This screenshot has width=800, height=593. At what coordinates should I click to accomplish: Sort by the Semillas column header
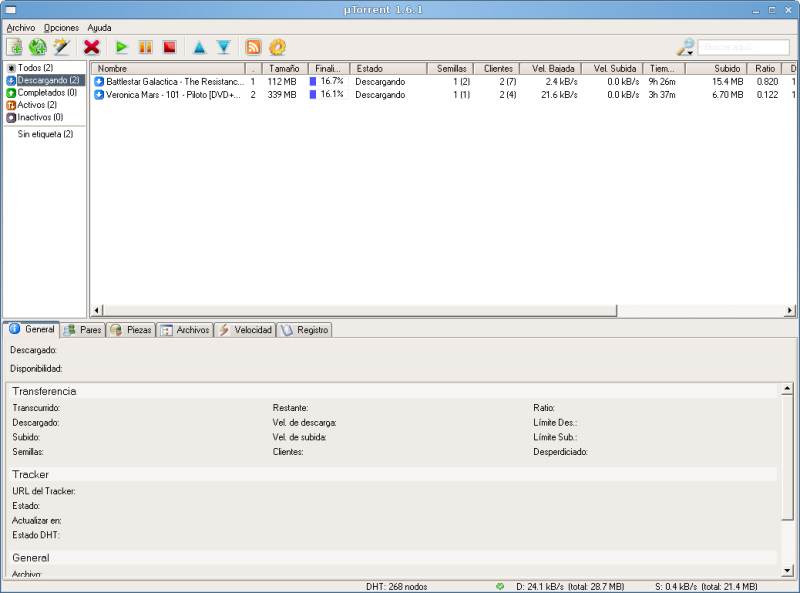click(x=450, y=68)
